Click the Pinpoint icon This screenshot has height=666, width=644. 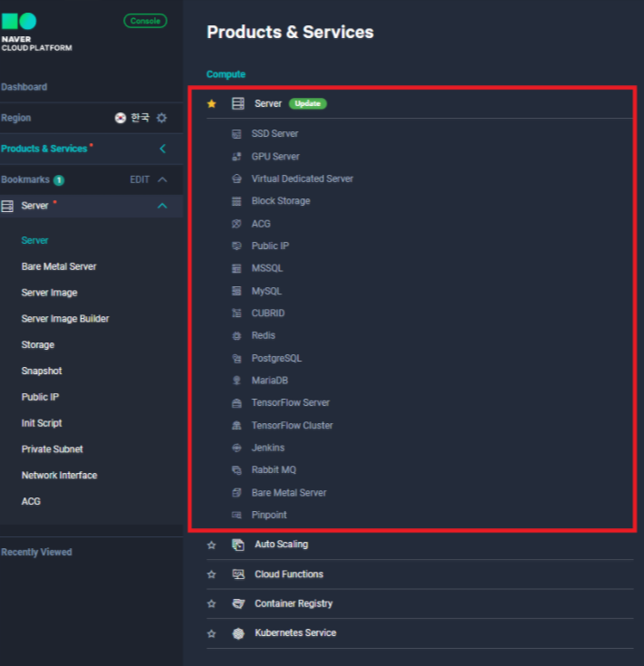236,516
